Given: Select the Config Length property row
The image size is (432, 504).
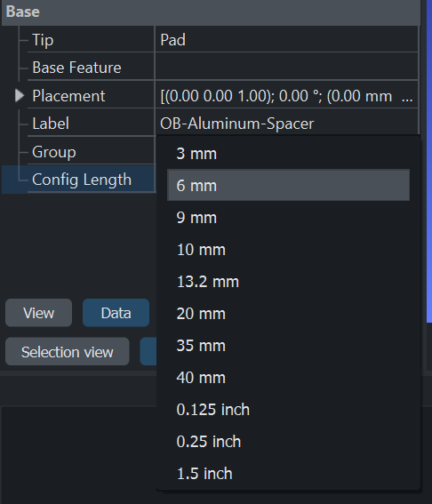Looking at the screenshot, I should 79,180.
